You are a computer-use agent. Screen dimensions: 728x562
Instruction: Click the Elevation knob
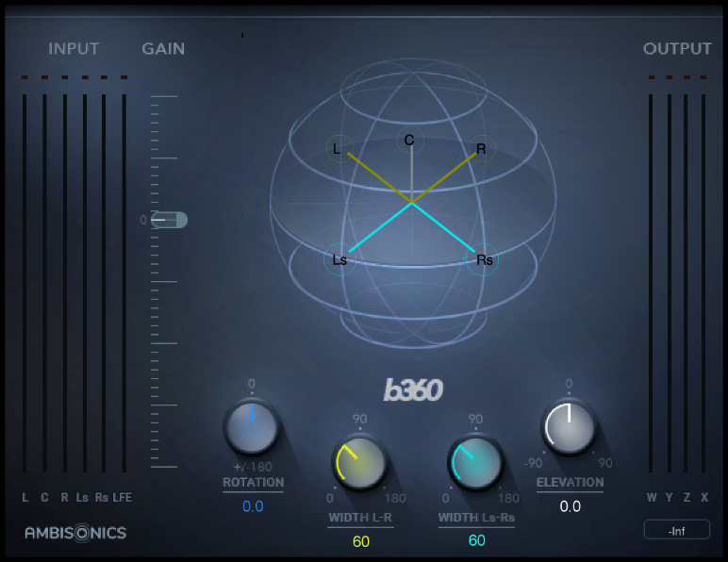(570, 427)
